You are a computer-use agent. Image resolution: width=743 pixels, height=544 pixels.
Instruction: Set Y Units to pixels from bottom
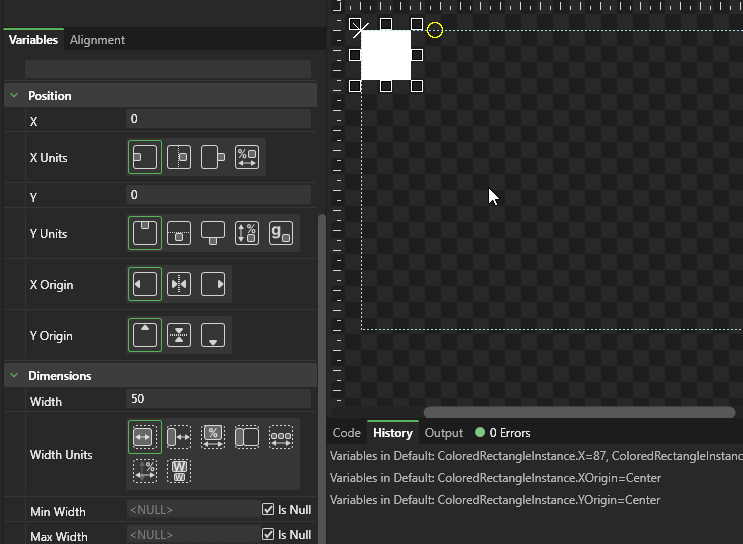[x=213, y=234]
